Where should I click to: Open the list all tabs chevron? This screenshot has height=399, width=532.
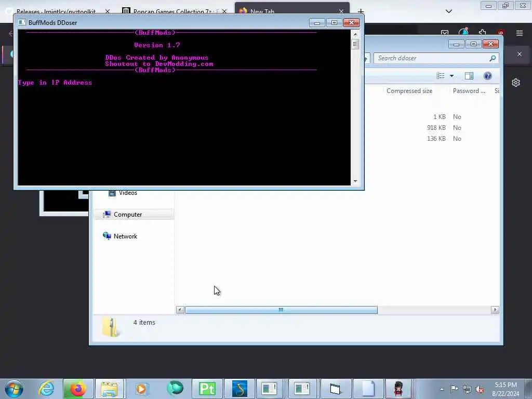[x=449, y=11]
